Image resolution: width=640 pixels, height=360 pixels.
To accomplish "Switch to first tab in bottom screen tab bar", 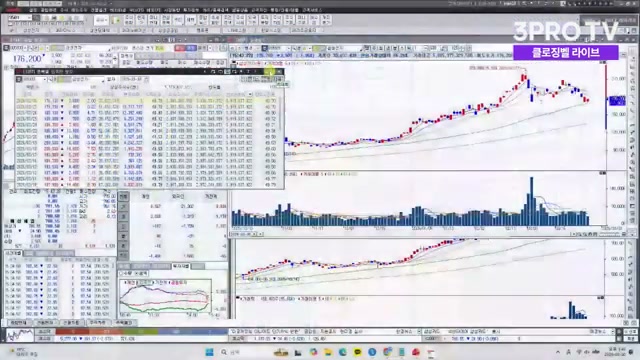I will click(x=18, y=322).
